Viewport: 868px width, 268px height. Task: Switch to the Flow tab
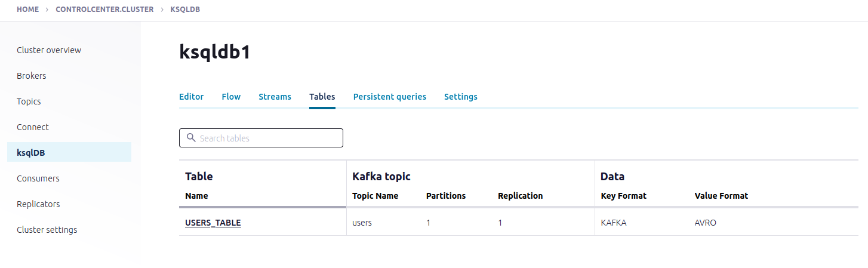231,97
